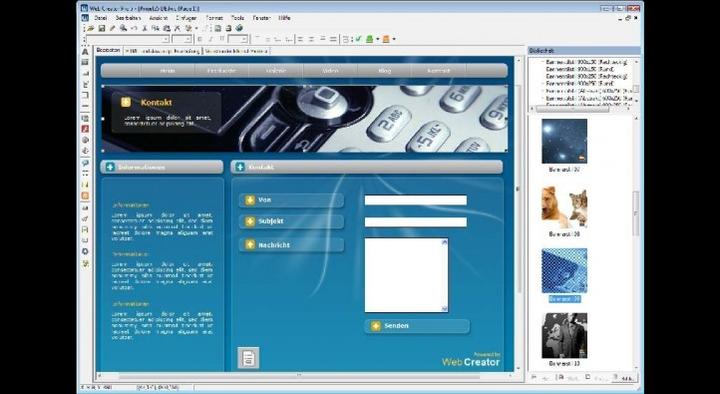Click the scissors cut icon
The image size is (720, 394).
point(145,28)
